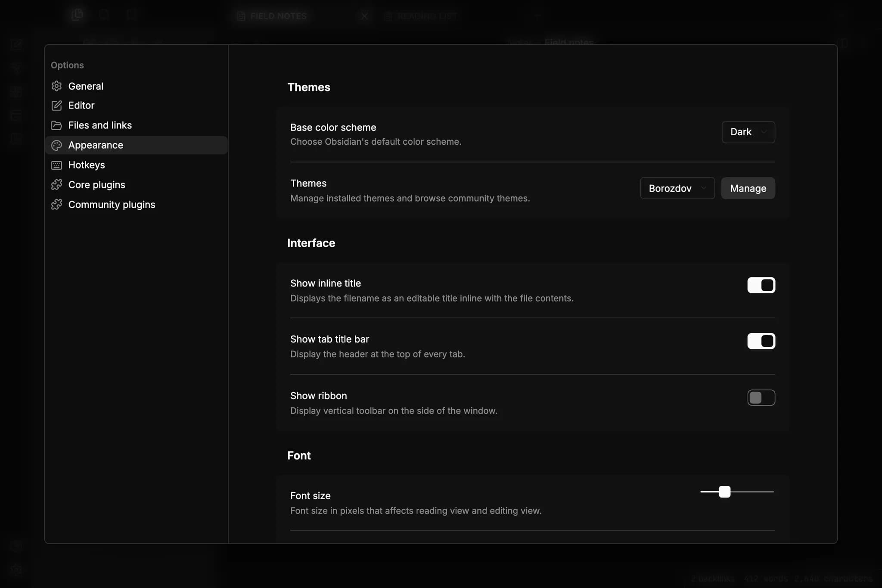Click the Editor pencil icon in sidebar
This screenshot has height=588, width=882.
click(x=56, y=106)
